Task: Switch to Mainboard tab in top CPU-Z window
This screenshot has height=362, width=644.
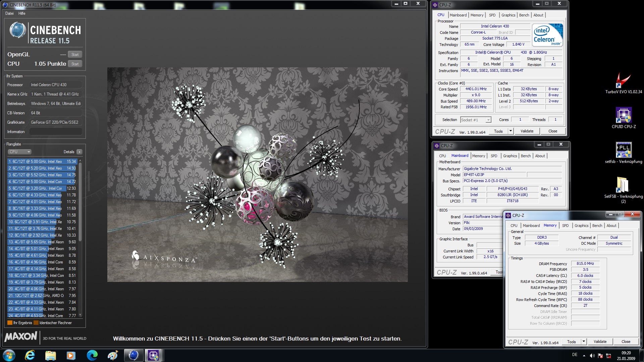Action: (x=458, y=15)
